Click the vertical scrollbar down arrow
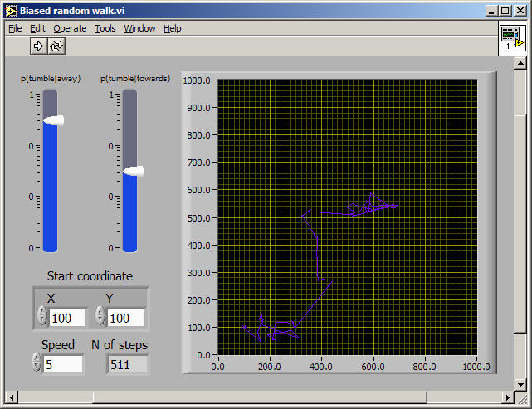This screenshot has width=532, height=409. click(x=520, y=384)
